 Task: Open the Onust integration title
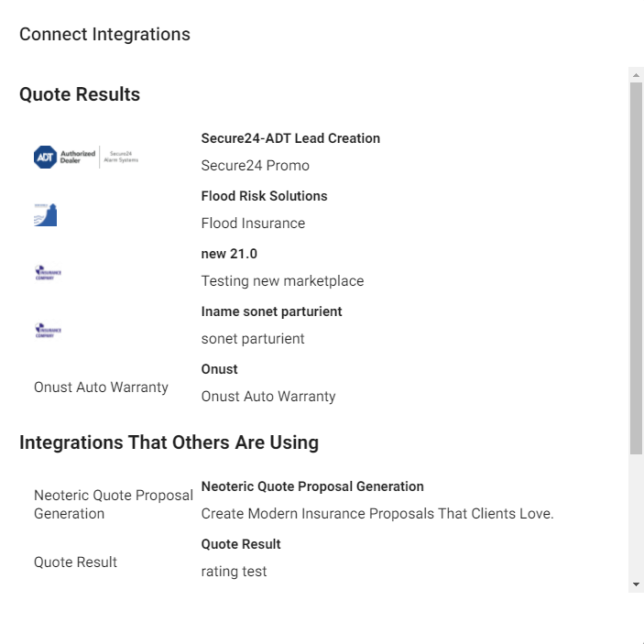pos(219,369)
